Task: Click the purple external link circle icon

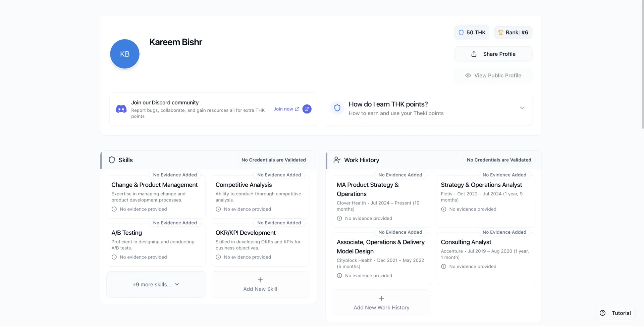Action: 307,109
